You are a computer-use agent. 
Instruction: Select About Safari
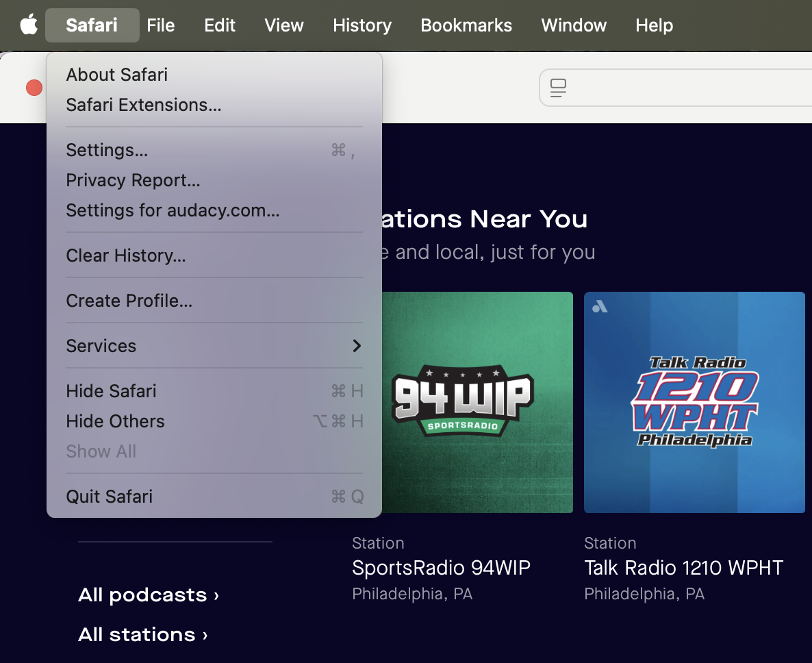117,75
